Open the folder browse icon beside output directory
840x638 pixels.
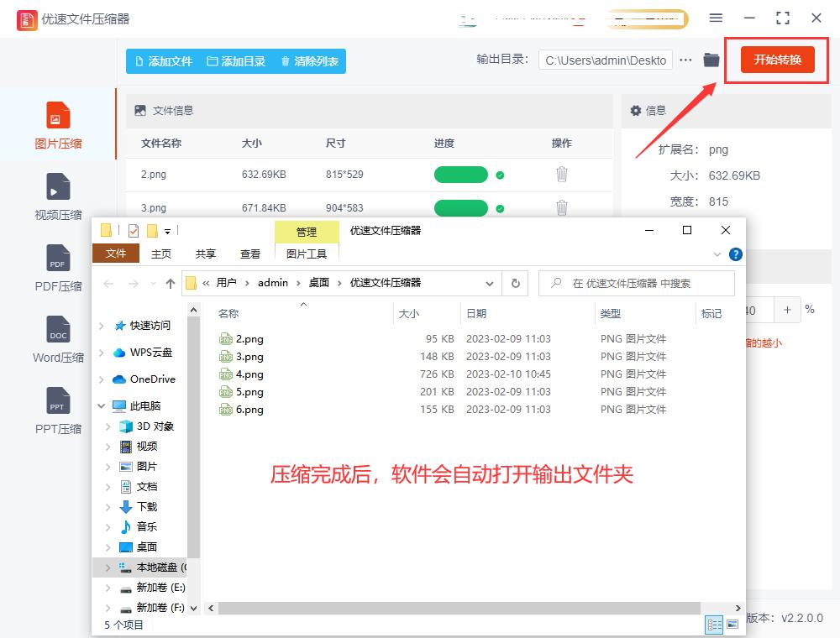[711, 60]
